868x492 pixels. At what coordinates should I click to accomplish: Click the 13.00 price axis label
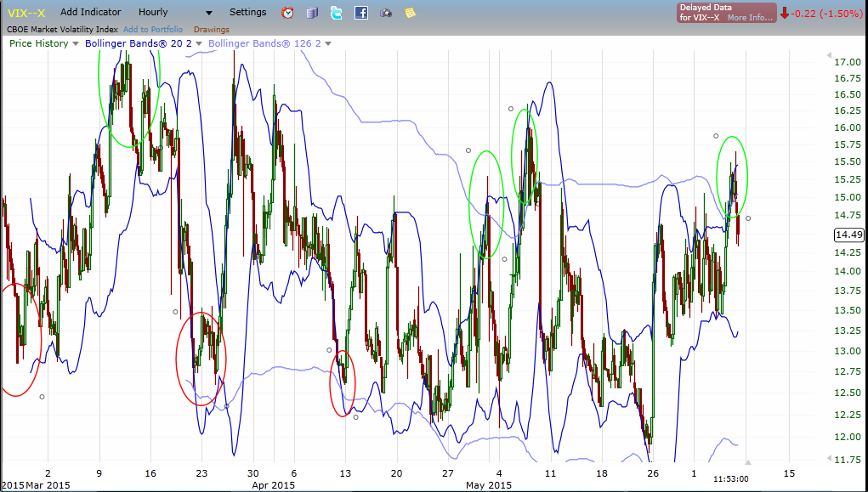[x=847, y=351]
